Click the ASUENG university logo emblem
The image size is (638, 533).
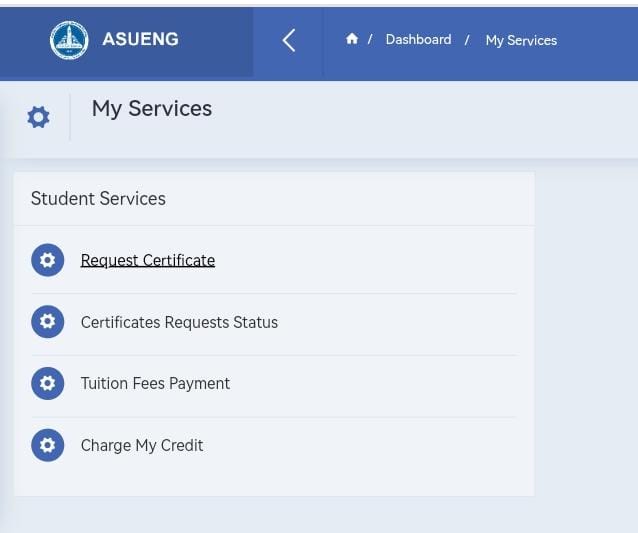69,40
